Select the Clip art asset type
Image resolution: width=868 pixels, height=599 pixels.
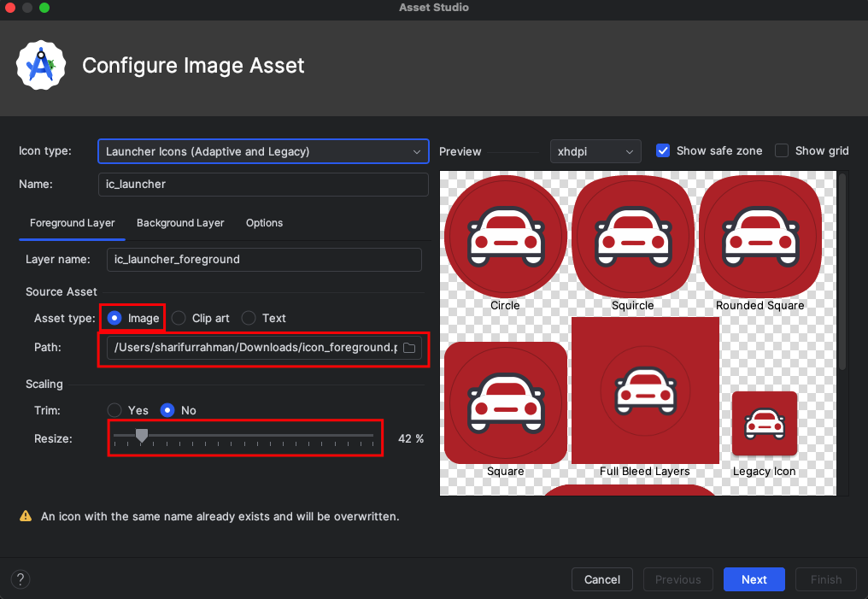[x=179, y=318]
